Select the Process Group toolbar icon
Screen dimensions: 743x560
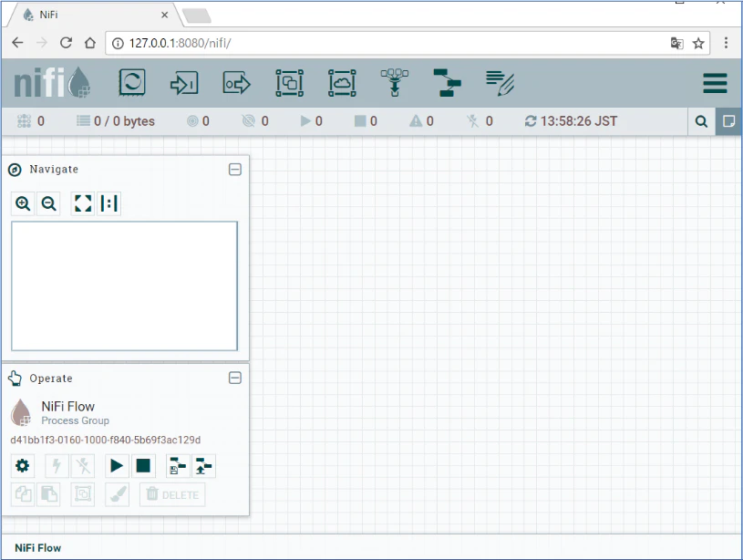(290, 83)
